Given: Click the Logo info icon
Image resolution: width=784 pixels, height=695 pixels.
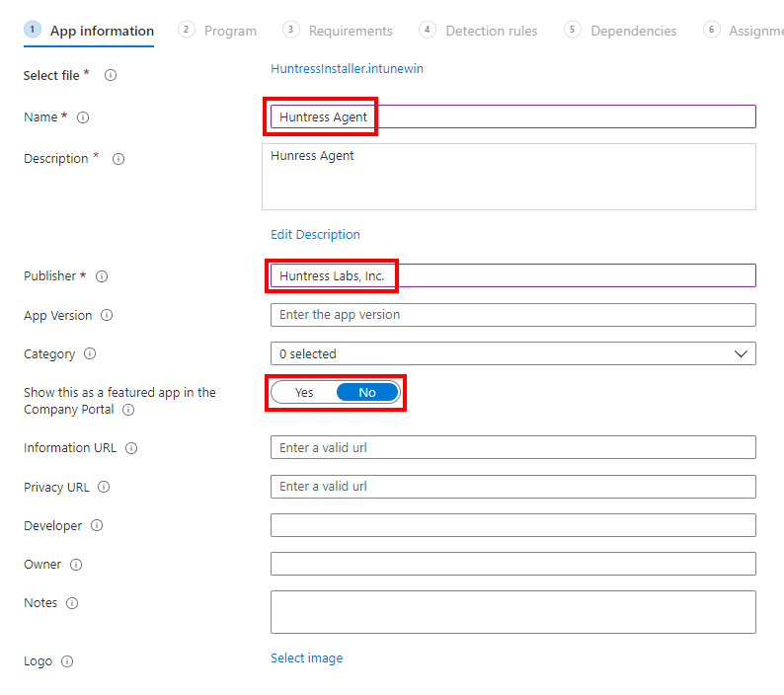Looking at the screenshot, I should pyautogui.click(x=67, y=661).
